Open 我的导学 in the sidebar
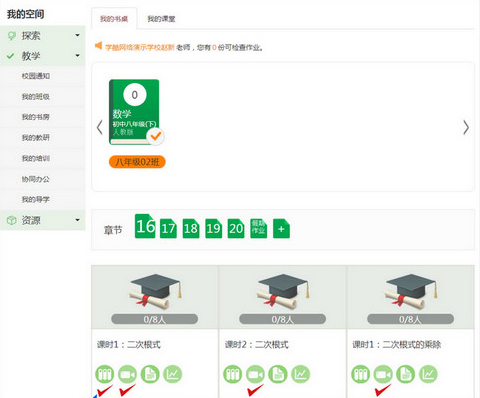The height and width of the screenshot is (398, 480). click(36, 199)
